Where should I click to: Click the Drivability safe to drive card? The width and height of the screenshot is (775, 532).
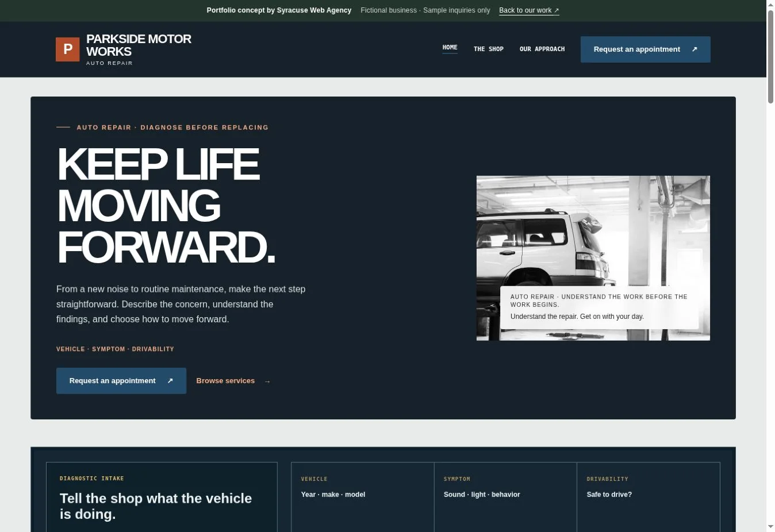pos(649,498)
